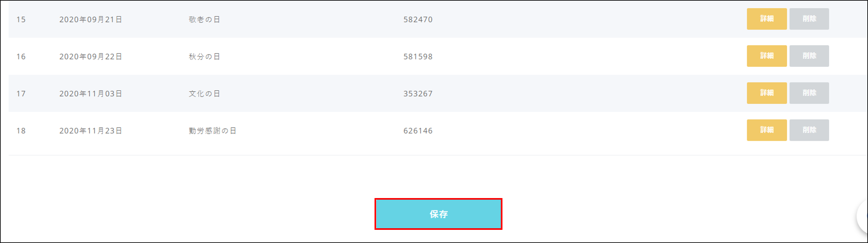Select date 2020年11月03日

tap(91, 94)
